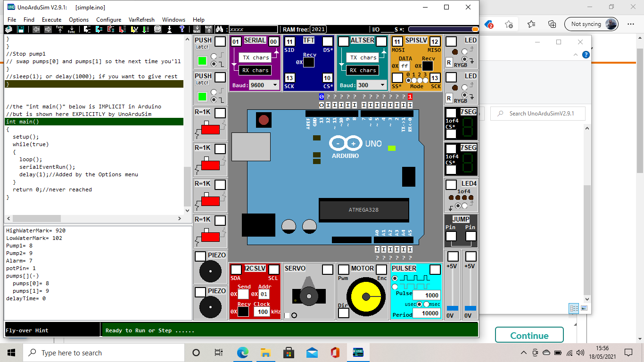This screenshot has width=644, height=362.
Task: Click the find previous text (up) icon
Action: point(208,29)
